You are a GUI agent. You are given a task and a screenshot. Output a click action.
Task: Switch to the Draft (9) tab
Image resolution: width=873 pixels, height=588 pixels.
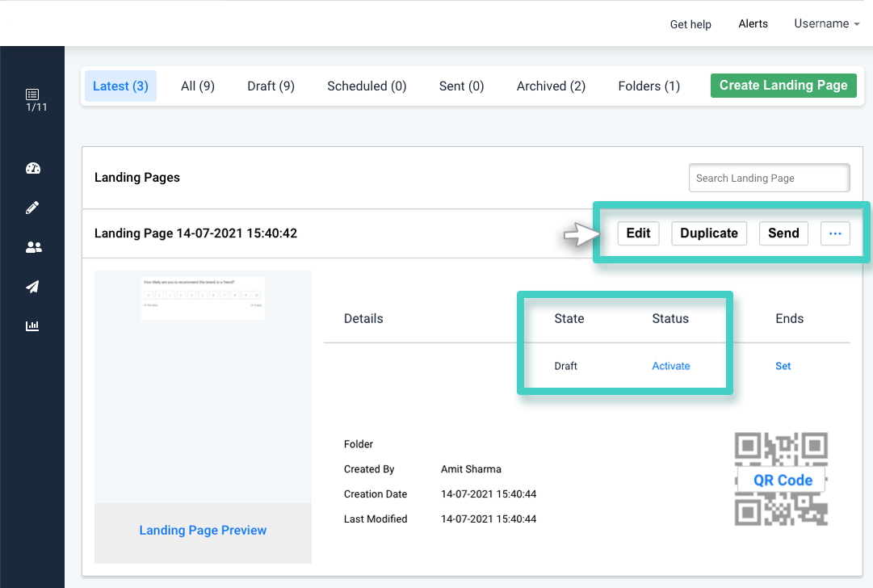coord(271,86)
